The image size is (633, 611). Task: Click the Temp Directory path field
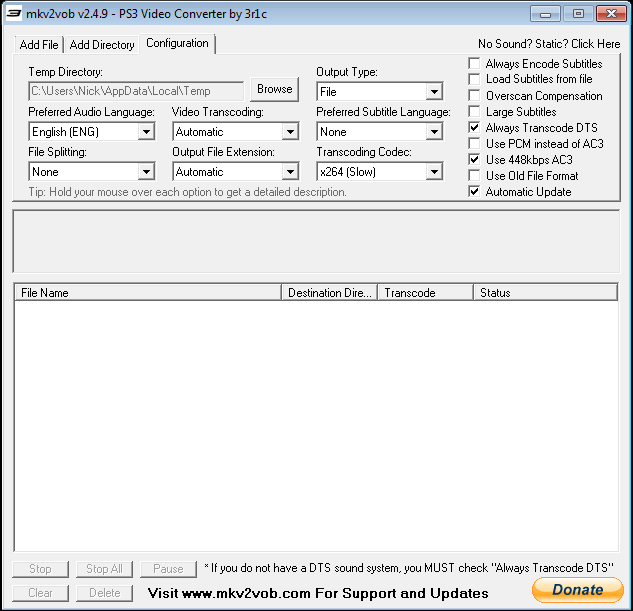[135, 91]
